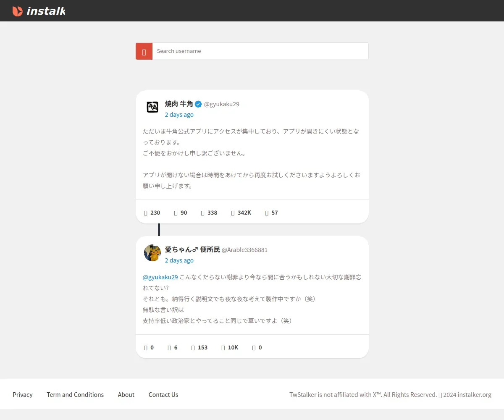Open the 焼肉 牛角 profile avatar

tap(152, 107)
